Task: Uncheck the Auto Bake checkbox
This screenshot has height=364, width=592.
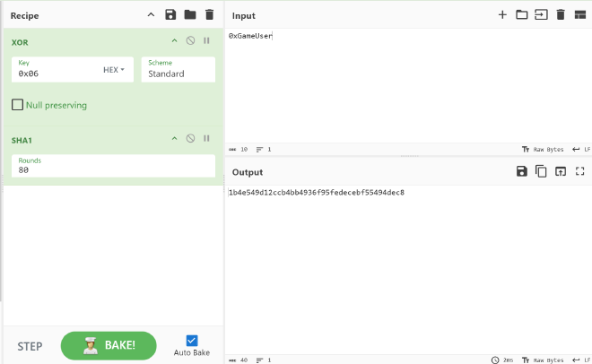Action: click(192, 341)
